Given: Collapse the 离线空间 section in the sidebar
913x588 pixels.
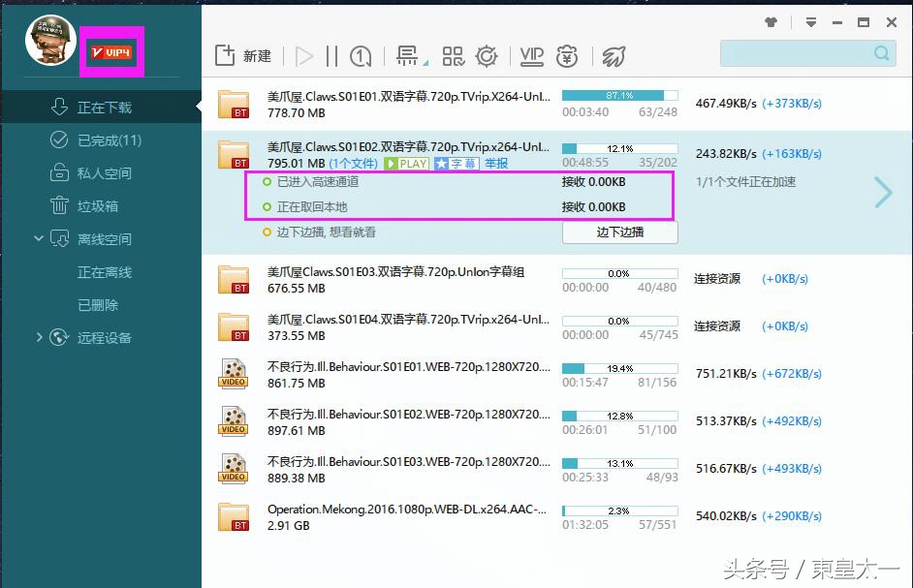Looking at the screenshot, I should point(40,238).
